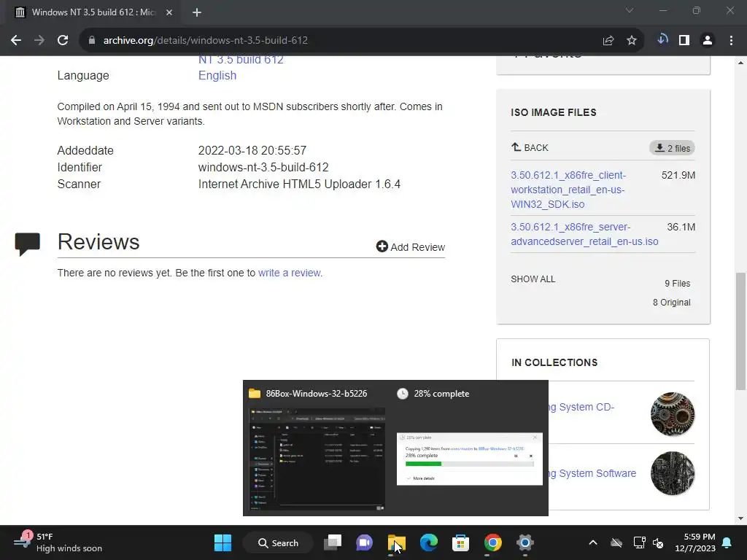The image size is (747, 560).
Task: Launch Microsoft Edge from taskbar
Action: 429,542
